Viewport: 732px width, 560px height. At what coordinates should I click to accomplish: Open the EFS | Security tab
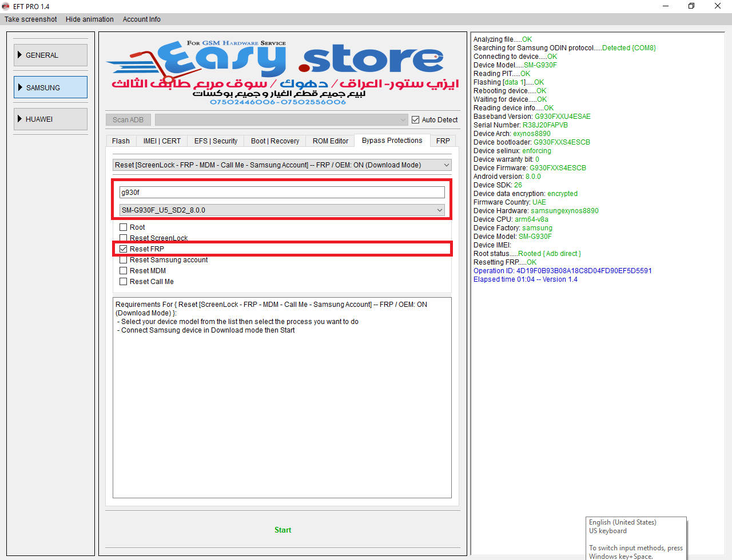pyautogui.click(x=216, y=141)
